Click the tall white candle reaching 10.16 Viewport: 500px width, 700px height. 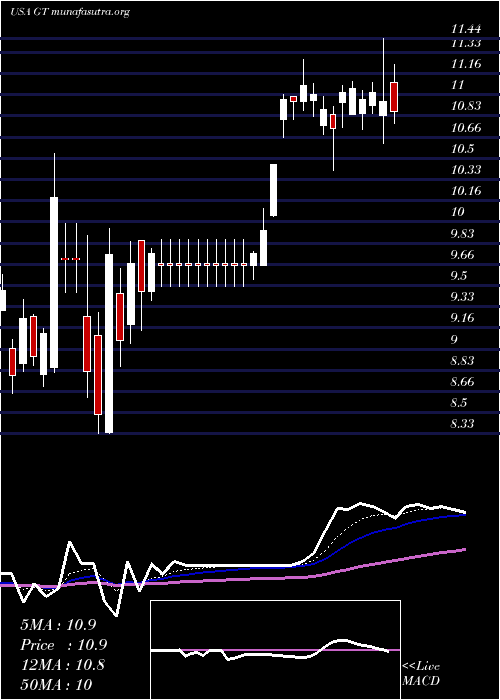(x=54, y=282)
